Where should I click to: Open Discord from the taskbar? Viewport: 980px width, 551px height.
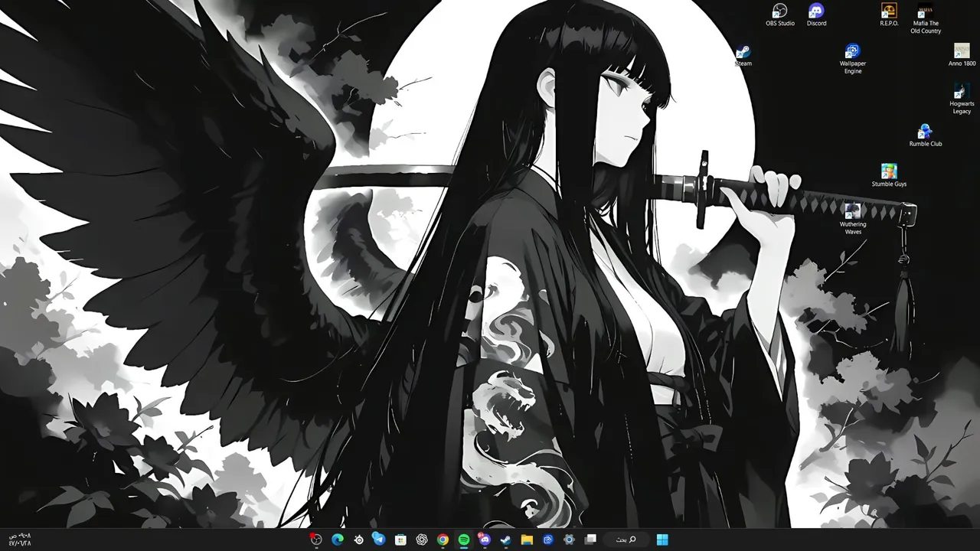point(485,540)
